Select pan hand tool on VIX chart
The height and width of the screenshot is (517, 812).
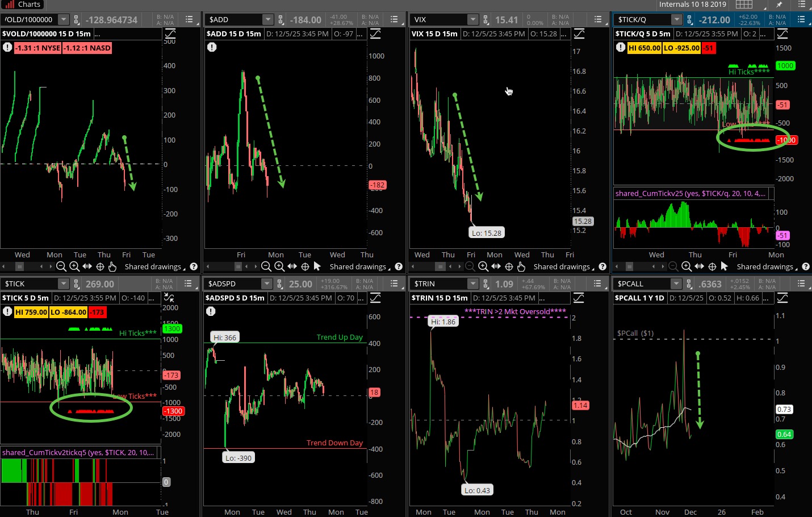point(521,266)
